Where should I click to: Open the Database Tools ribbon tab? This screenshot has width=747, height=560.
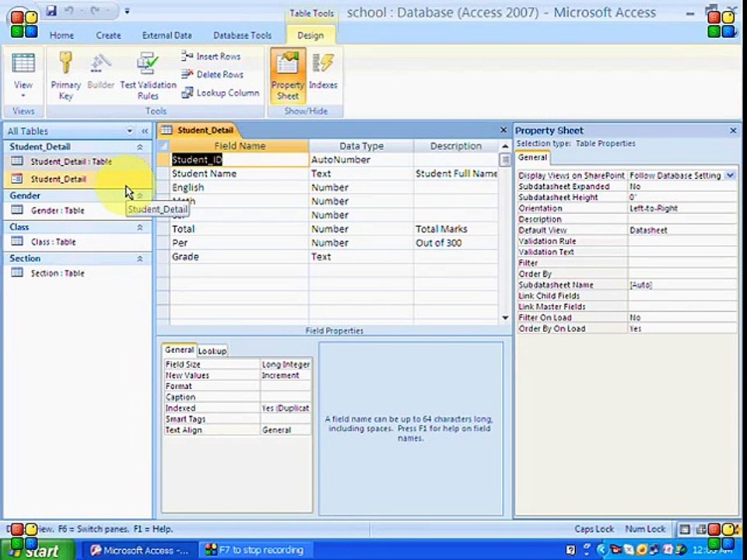click(242, 35)
